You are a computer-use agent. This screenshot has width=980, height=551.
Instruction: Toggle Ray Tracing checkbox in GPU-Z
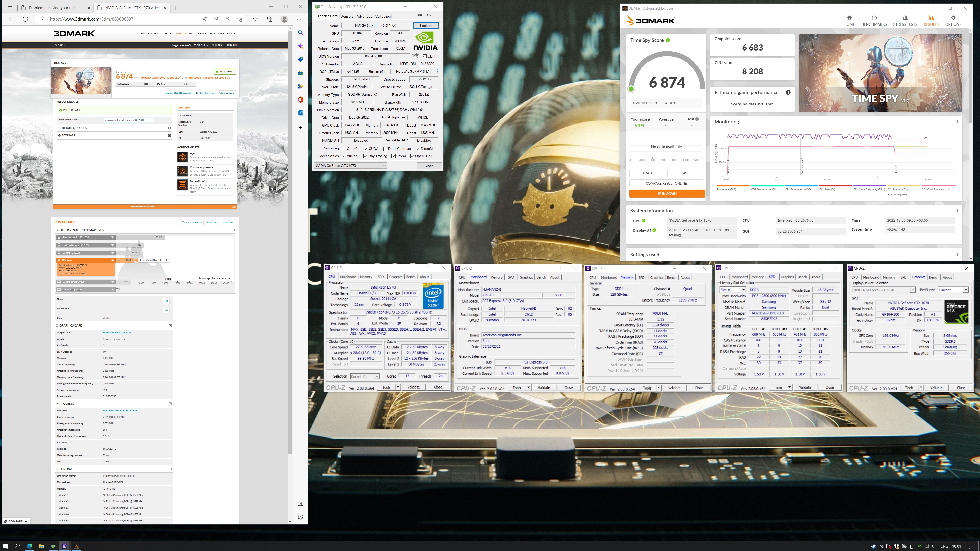[366, 156]
